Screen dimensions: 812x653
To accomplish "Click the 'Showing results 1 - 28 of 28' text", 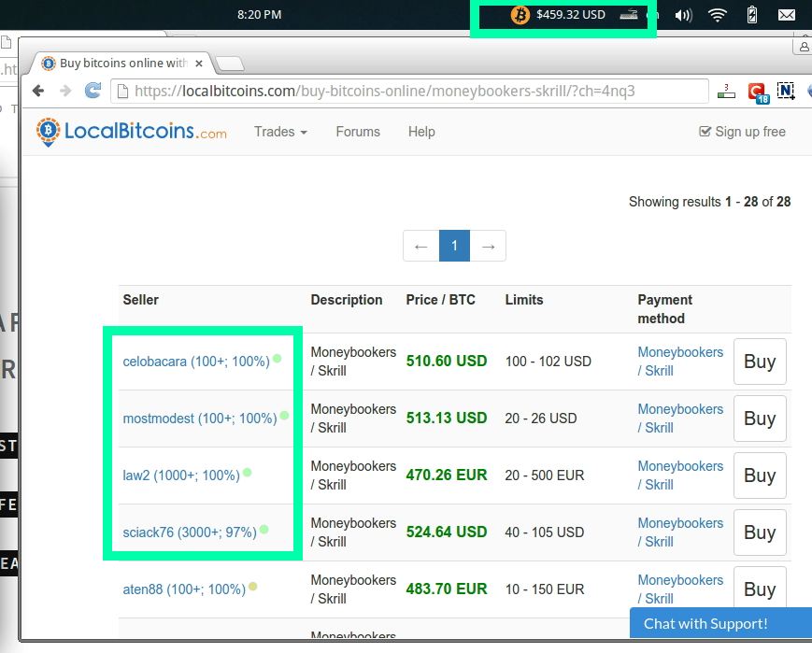I will 709,202.
